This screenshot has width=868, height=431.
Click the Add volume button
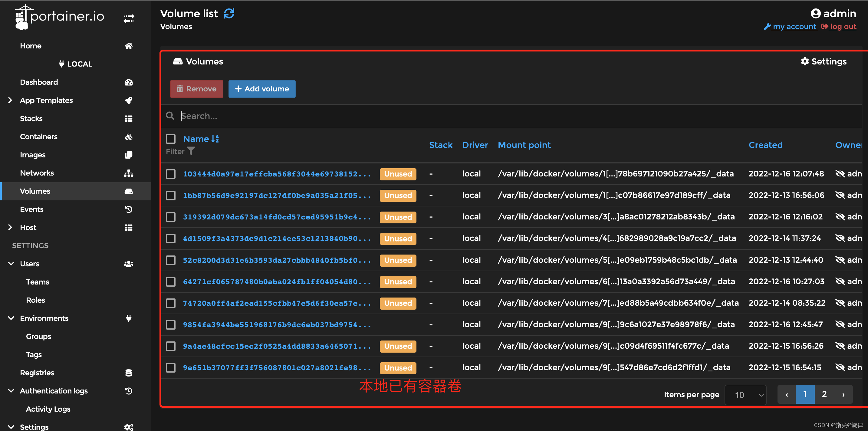click(x=262, y=89)
